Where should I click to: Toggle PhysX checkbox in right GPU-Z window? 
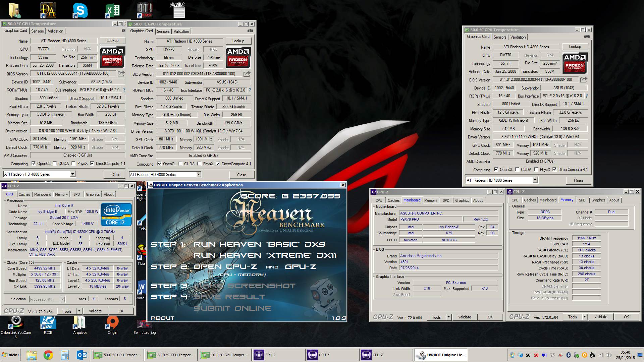click(x=536, y=170)
